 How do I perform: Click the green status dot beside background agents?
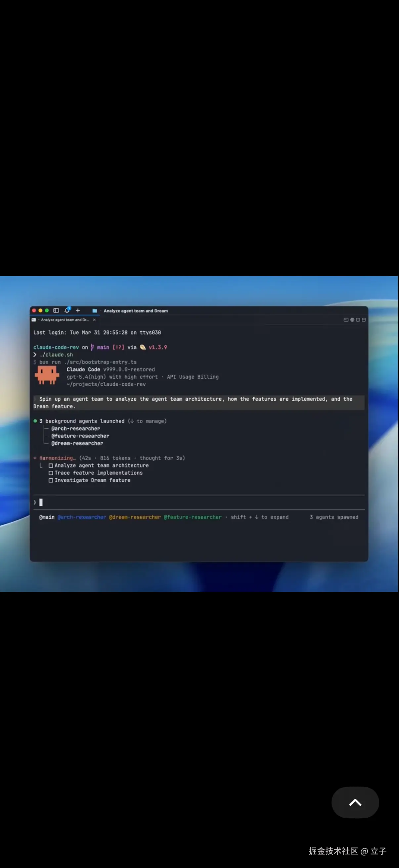(35, 421)
